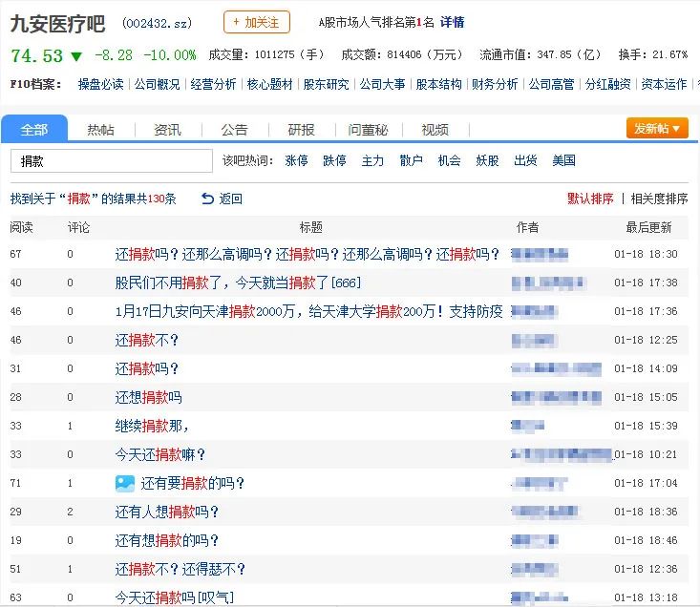Open post 今天还捐款吗[叹气]
Screen dimensions: 700x607
pos(175,597)
